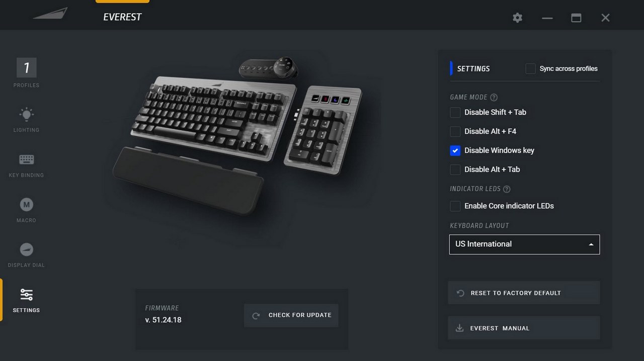Select the Settings sidebar icon
Image resolution: width=644 pixels, height=361 pixels.
pos(26,300)
